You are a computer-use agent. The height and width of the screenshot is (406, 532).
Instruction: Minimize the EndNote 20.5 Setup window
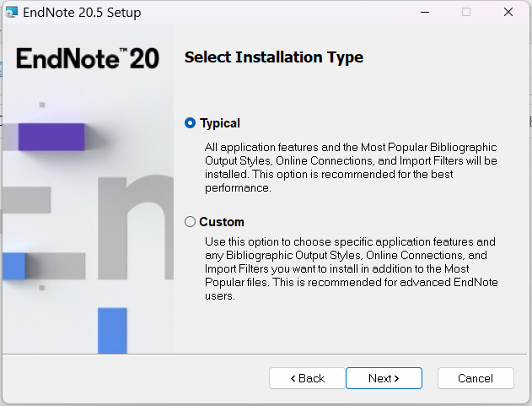(427, 13)
